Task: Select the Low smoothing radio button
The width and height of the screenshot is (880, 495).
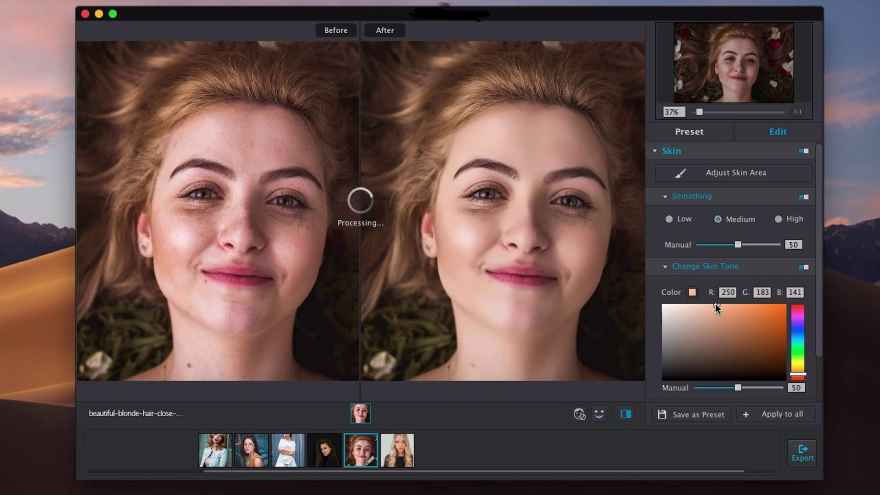Action: pos(669,219)
